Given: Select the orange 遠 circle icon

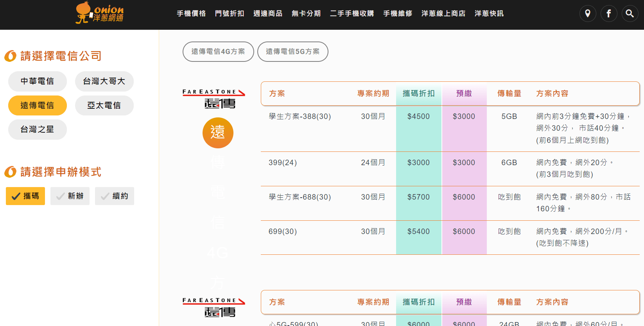Looking at the screenshot, I should pos(218,133).
